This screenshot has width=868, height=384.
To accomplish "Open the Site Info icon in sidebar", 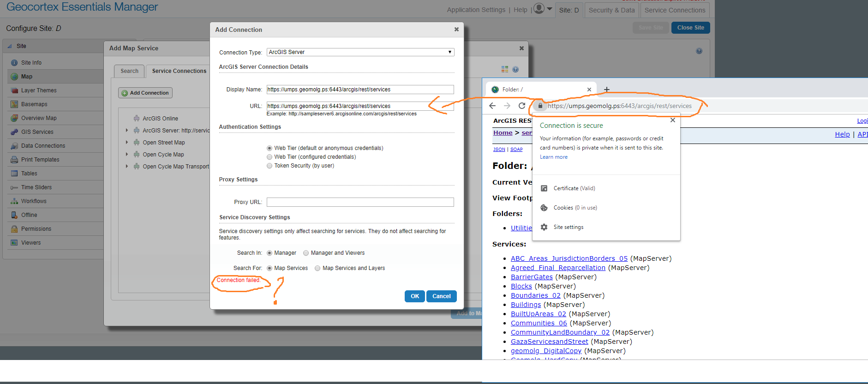I will (14, 63).
